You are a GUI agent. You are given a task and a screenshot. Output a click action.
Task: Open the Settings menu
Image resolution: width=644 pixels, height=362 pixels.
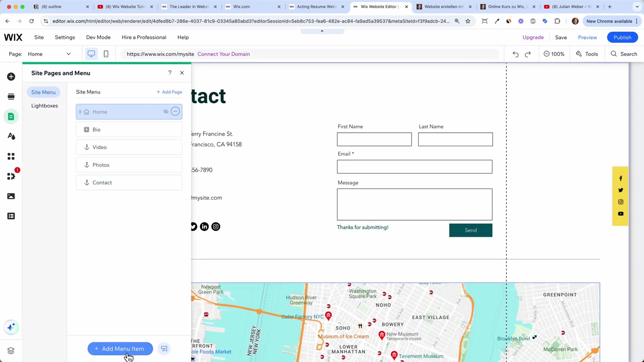(x=65, y=37)
